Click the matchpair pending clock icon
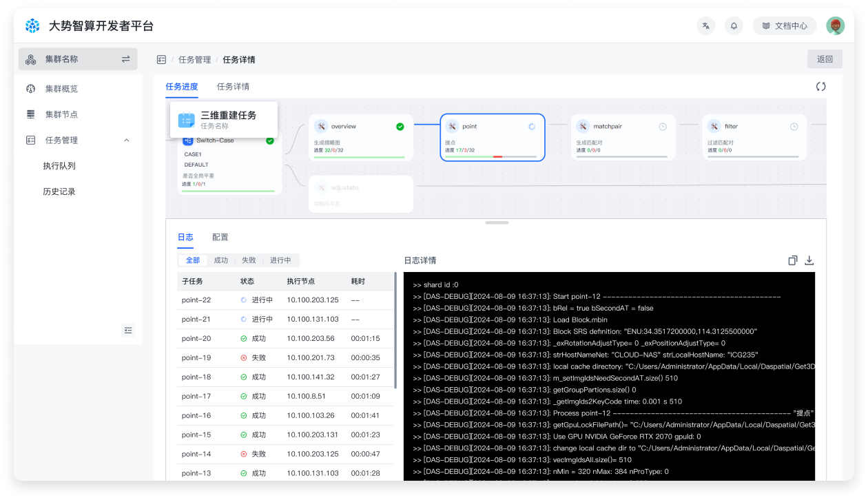Screen dimensions: 868x500 coord(663,127)
